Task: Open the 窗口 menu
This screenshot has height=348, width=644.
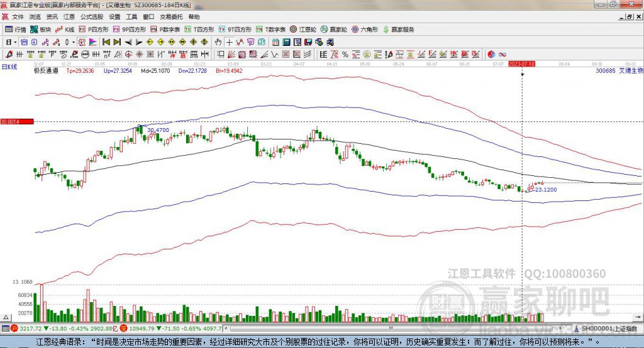Action: click(x=148, y=17)
